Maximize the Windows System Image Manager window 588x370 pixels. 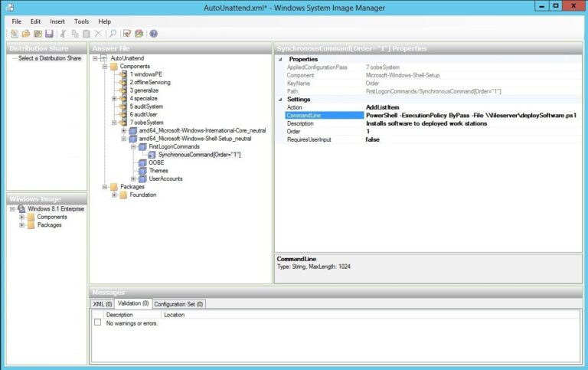point(556,5)
